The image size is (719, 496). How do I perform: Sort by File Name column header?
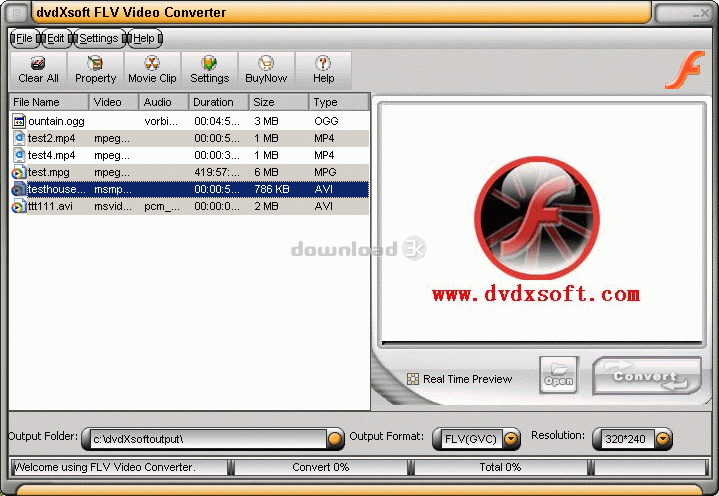coord(49,102)
